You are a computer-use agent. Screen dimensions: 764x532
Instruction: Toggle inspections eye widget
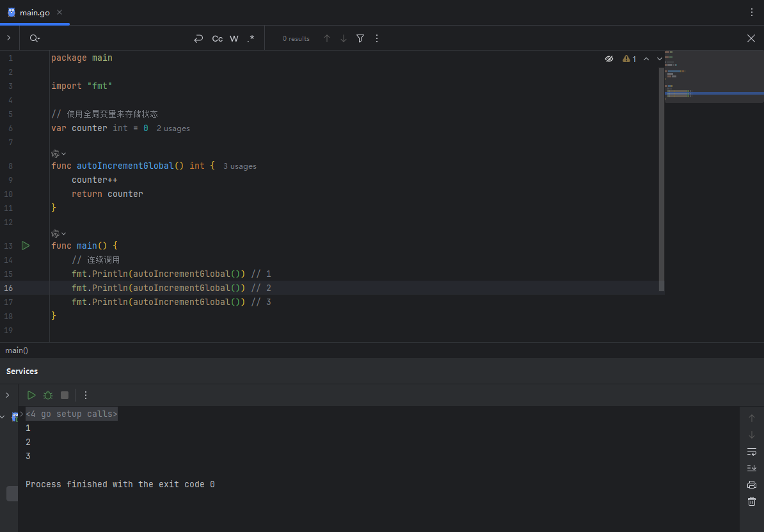pyautogui.click(x=609, y=59)
